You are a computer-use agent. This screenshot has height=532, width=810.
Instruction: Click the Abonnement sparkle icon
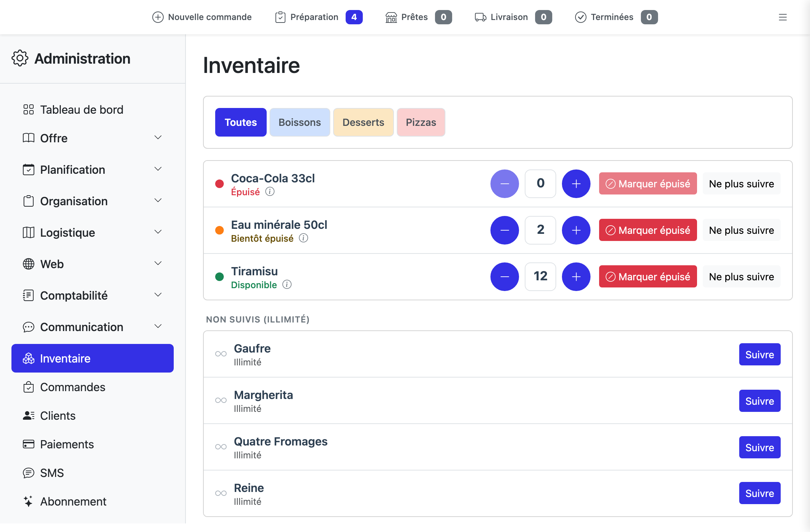pos(29,501)
